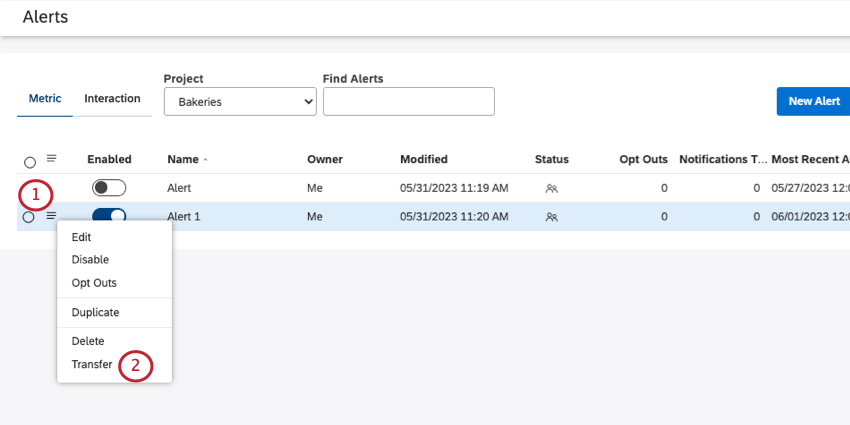The width and height of the screenshot is (850, 425).
Task: Select Transfer in the context menu
Action: (x=92, y=365)
